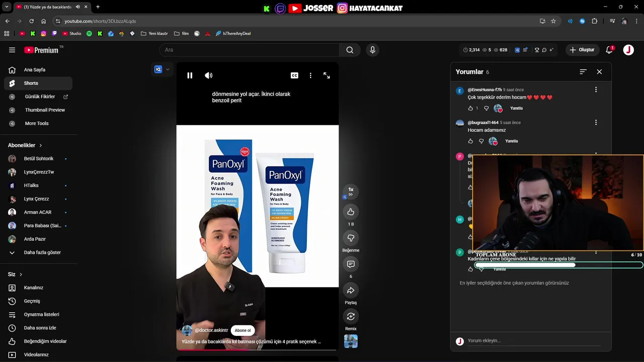Click the blue vidIQ logo in the header stats bar
The image size is (644, 362).
pos(517,50)
